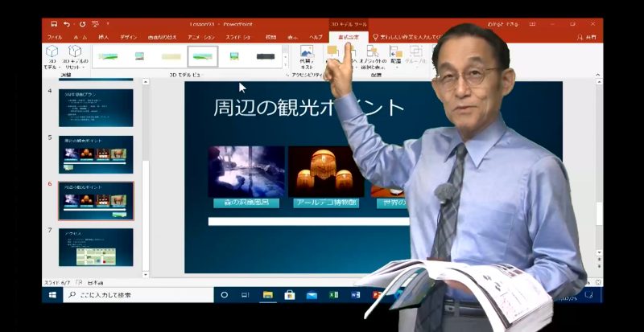Switch to the 校閲 tab
This screenshot has width=644, height=332.
(270, 37)
